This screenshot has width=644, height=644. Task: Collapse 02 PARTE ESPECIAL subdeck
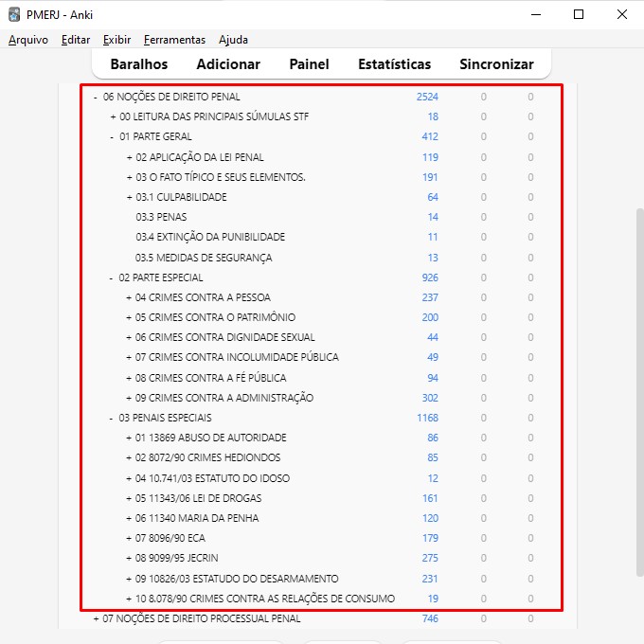(111, 278)
